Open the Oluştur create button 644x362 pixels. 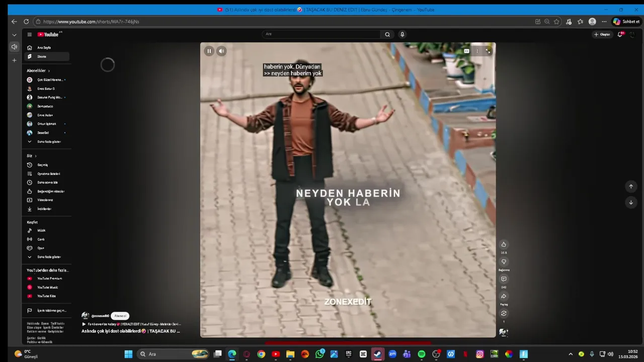tap(602, 34)
